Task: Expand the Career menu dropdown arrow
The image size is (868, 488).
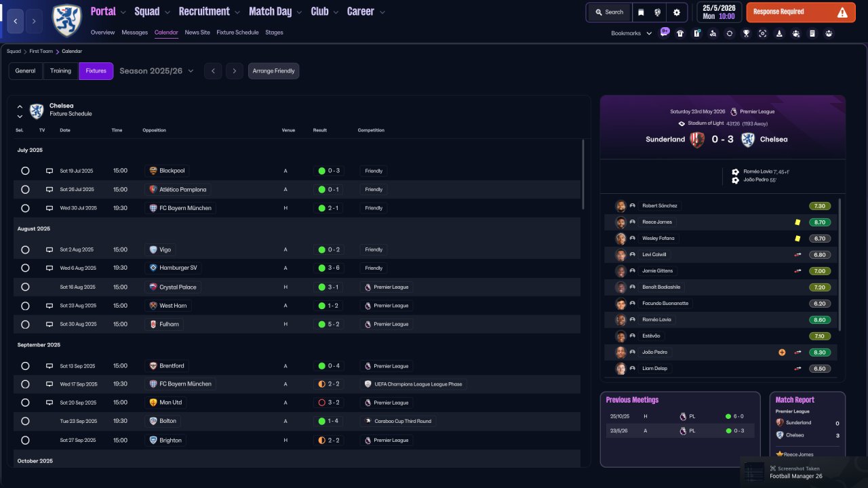Action: click(382, 12)
